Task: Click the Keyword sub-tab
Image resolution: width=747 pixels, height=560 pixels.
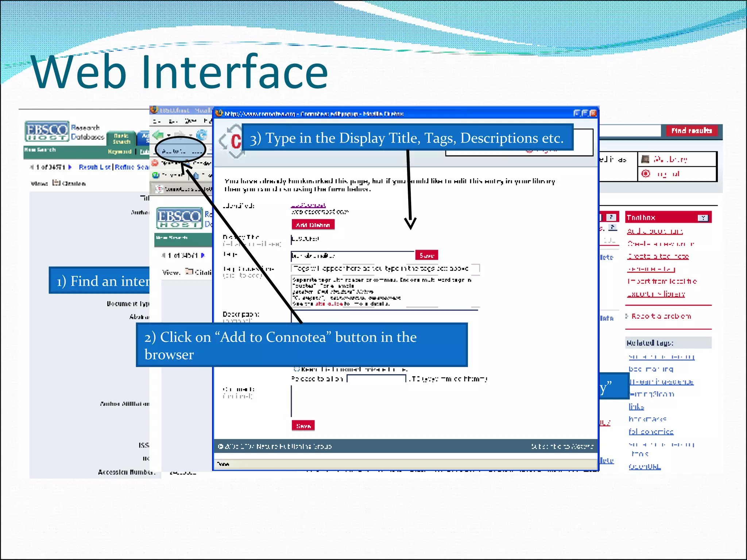Action: (x=119, y=152)
